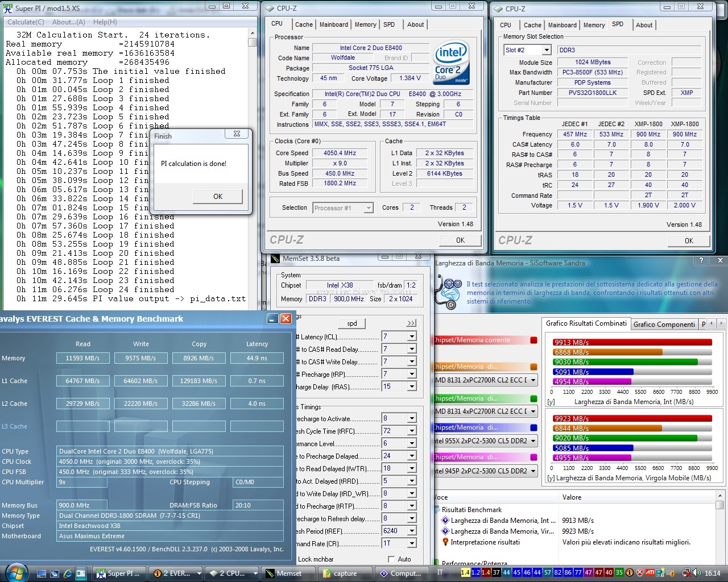
Task: Click the yellow 1.4 voltage tray icon
Action: point(465,573)
